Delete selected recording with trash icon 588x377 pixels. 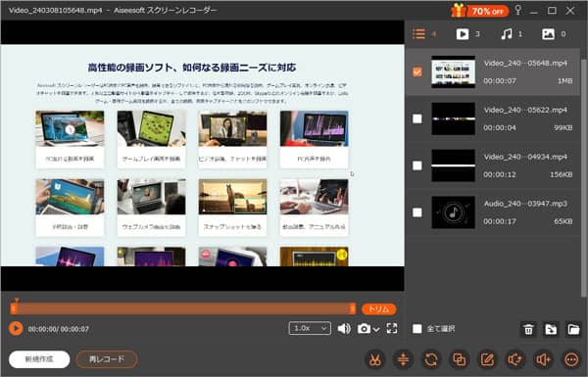click(x=528, y=329)
